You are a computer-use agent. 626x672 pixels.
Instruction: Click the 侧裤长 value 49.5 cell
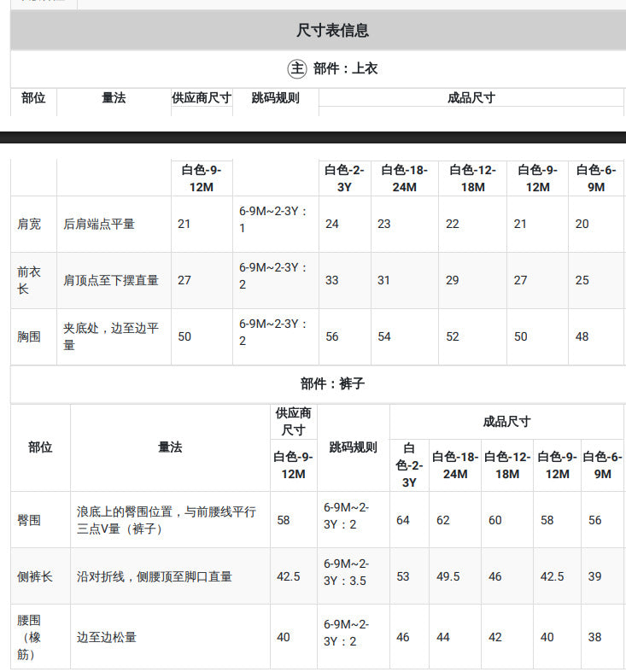[x=455, y=576]
